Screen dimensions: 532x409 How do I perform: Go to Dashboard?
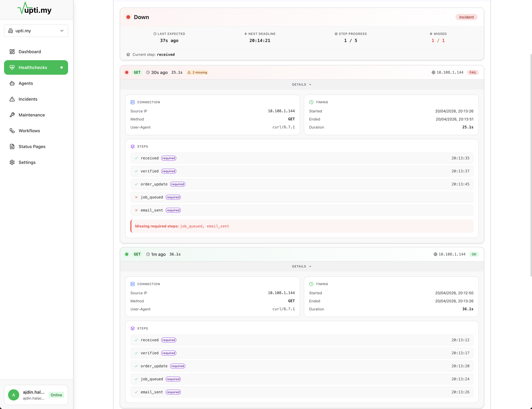point(36,52)
